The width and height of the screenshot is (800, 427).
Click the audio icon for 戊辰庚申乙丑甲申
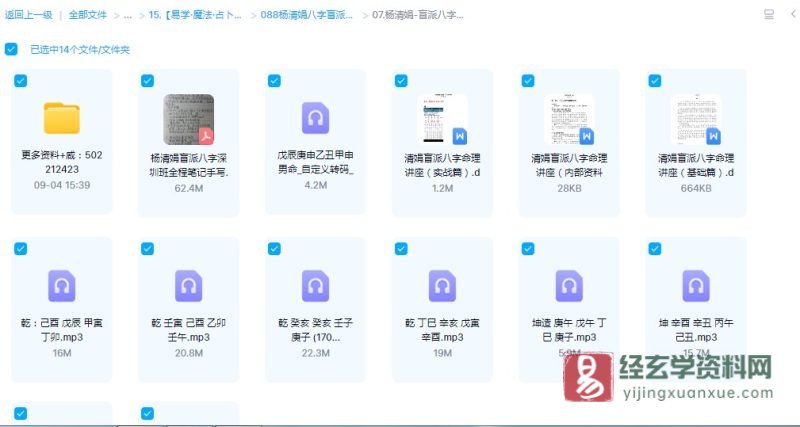pyautogui.click(x=315, y=119)
